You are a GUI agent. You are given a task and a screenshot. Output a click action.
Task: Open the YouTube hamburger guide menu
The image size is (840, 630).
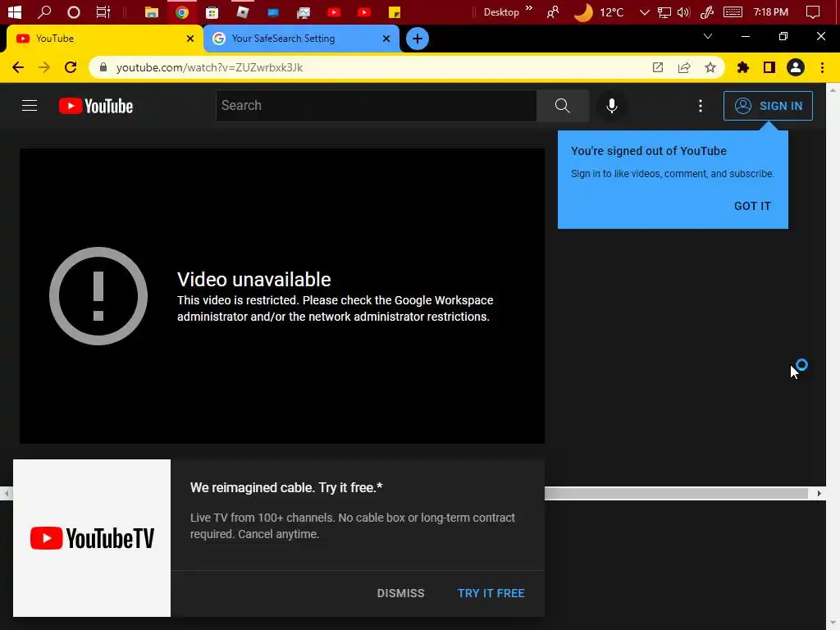click(x=30, y=106)
